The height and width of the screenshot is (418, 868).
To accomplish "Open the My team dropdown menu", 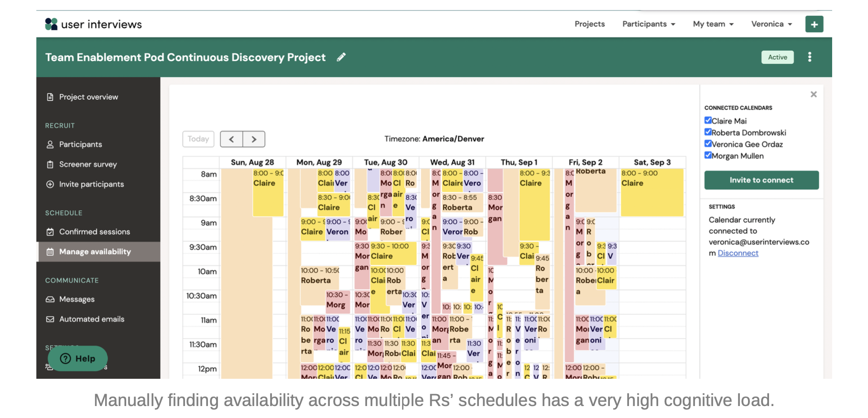I will pos(713,24).
